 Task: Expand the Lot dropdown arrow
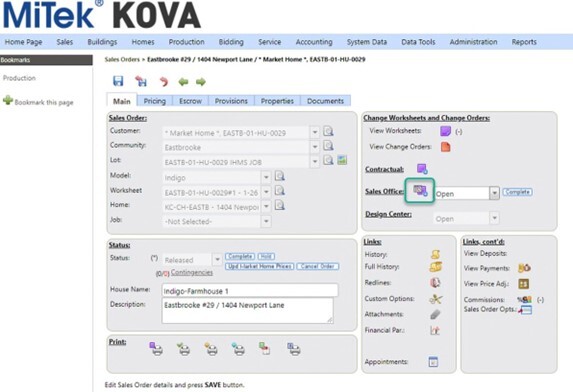coord(315,161)
